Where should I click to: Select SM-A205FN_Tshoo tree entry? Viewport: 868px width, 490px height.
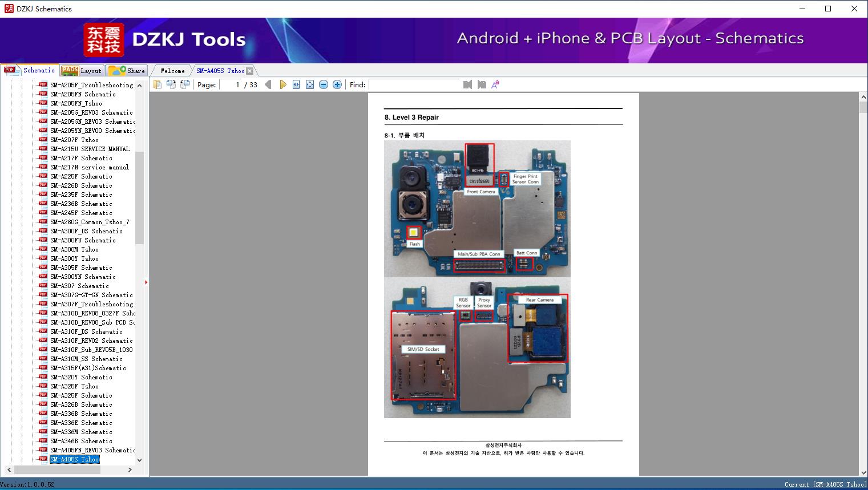76,103
